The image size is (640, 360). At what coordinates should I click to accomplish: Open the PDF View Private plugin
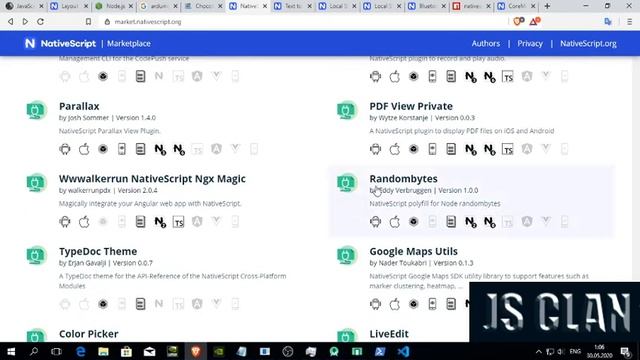click(x=411, y=106)
